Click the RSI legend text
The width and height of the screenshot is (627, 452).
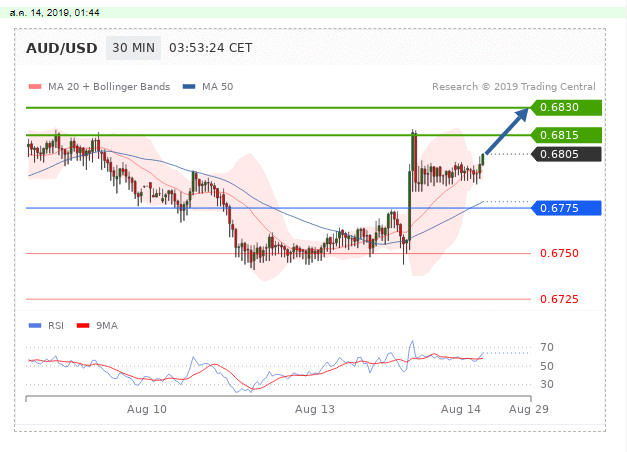tap(56, 326)
